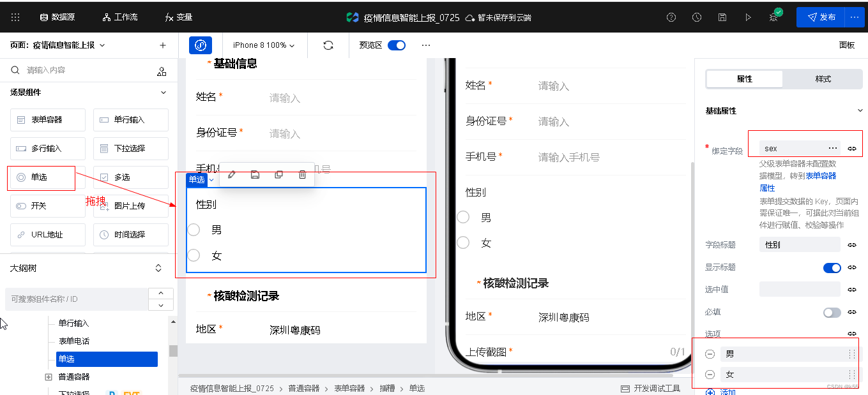Duplicate the radio component using the copy icon
The height and width of the screenshot is (395, 868).
pos(278,174)
